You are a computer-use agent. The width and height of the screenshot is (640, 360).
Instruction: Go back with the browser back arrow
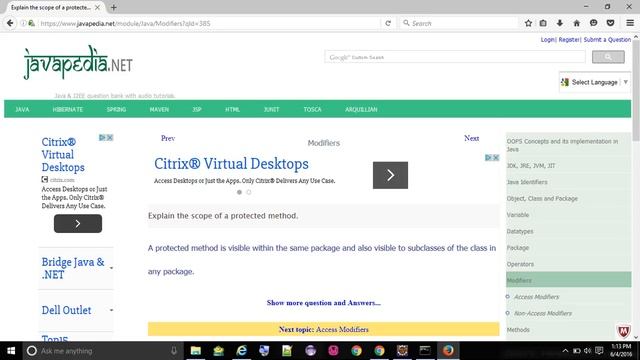pyautogui.click(x=10, y=23)
